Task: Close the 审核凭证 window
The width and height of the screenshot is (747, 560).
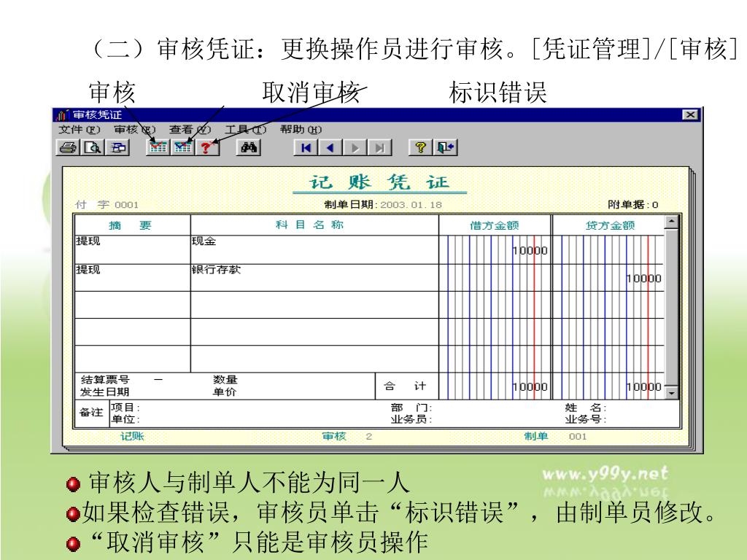Action: pos(690,114)
